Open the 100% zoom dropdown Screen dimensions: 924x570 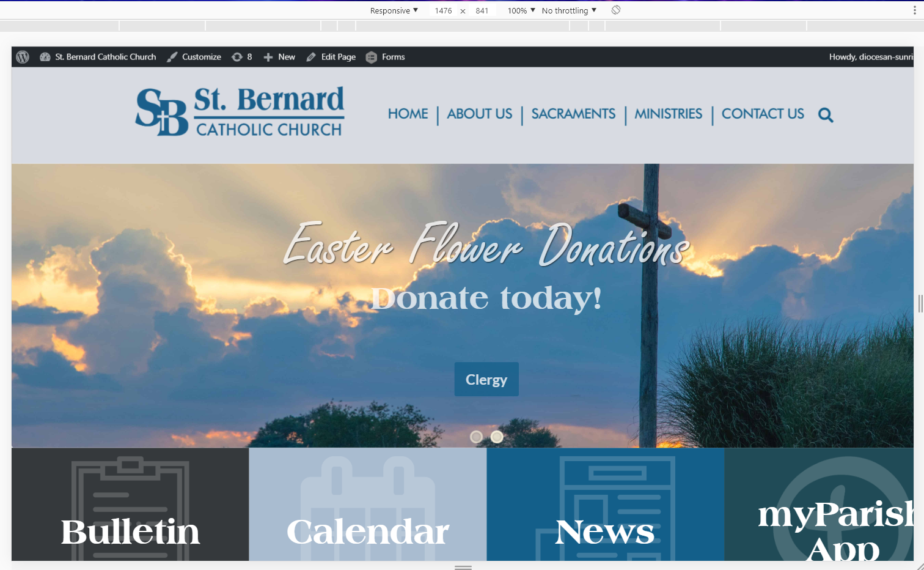coord(521,10)
